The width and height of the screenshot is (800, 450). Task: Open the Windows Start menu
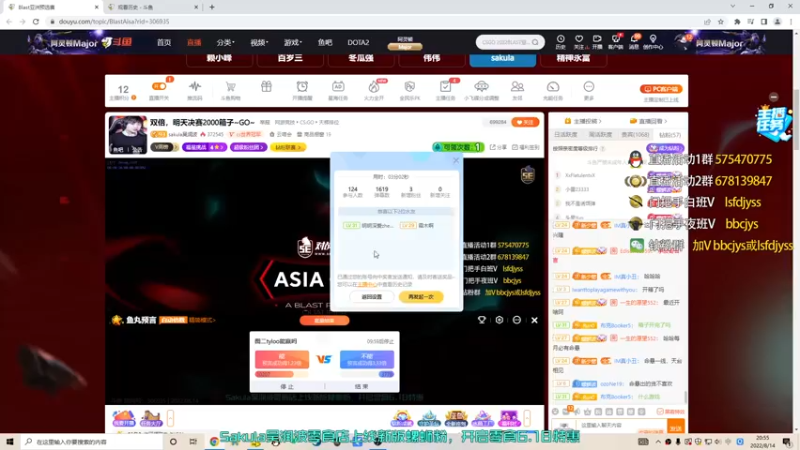(x=10, y=441)
